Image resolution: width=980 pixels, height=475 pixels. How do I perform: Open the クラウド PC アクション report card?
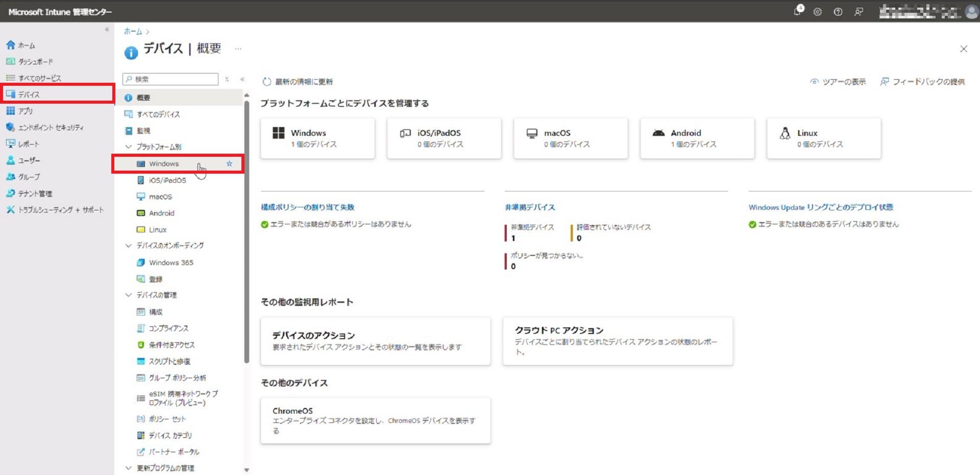[618, 341]
